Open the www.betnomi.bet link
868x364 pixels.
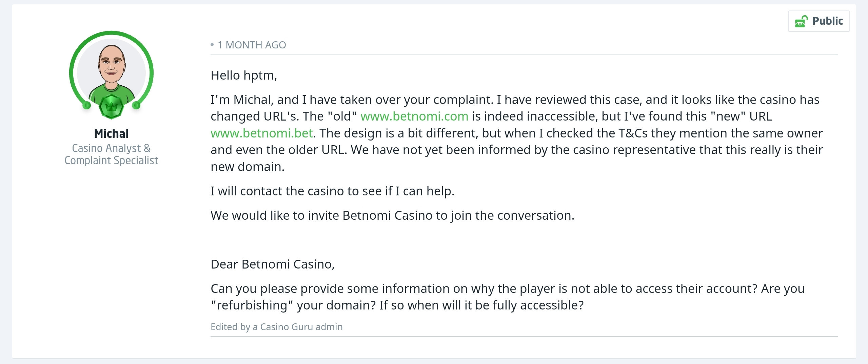(262, 133)
